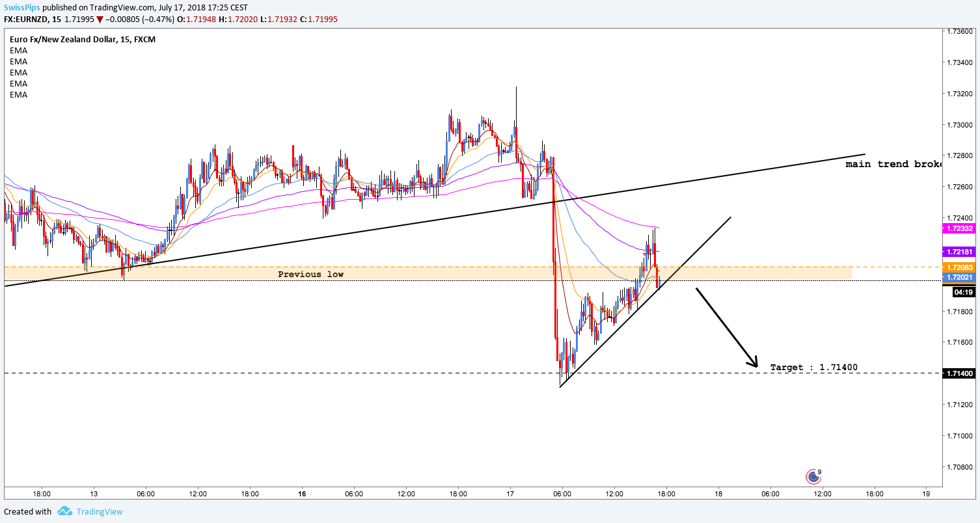
Task: Click the 1.72400 price axis label
Action: pyautogui.click(x=960, y=218)
